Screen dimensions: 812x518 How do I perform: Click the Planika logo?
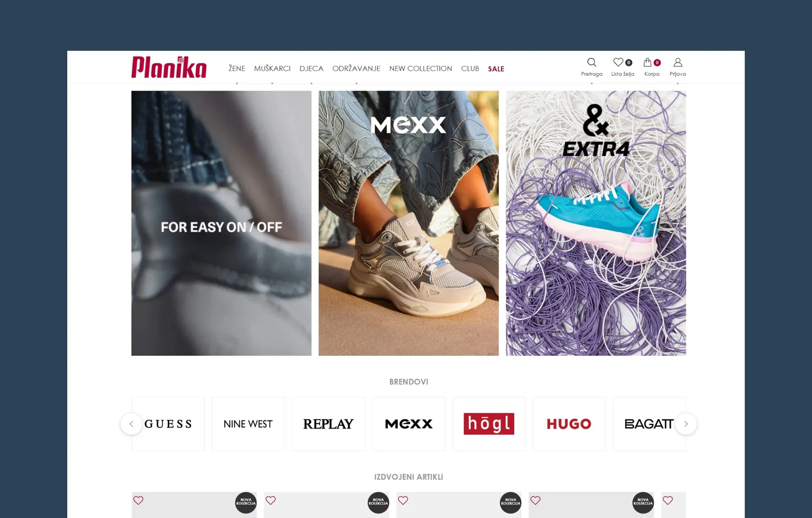pos(169,67)
